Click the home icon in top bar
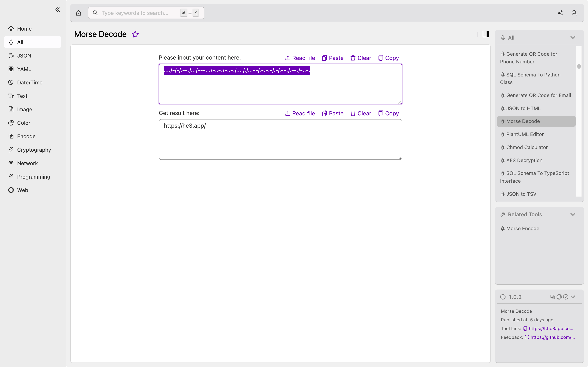588x367 pixels. click(78, 13)
